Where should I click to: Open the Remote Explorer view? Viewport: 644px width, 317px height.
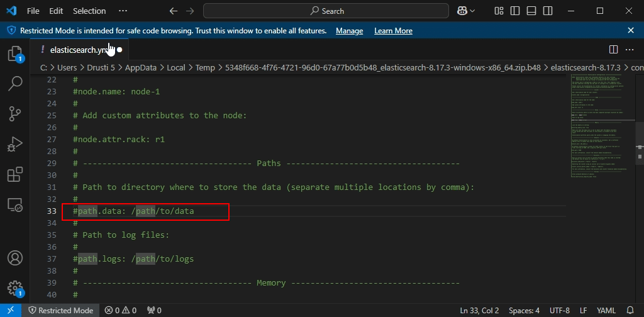pos(14,204)
